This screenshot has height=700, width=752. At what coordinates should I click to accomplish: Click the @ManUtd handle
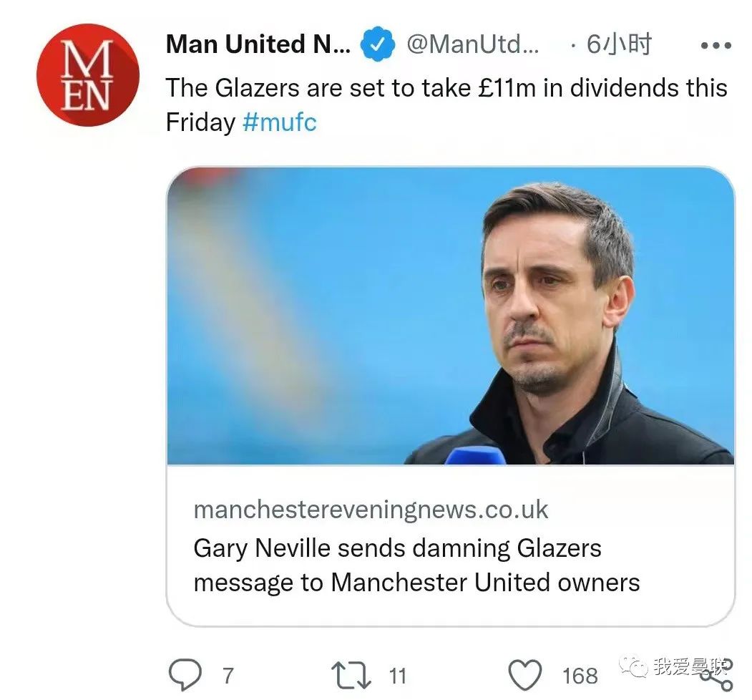(x=473, y=45)
